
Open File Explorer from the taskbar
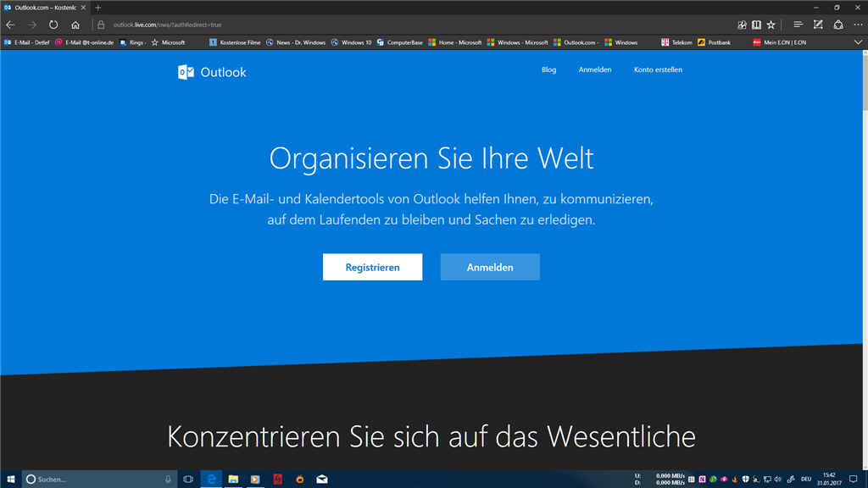pyautogui.click(x=233, y=480)
